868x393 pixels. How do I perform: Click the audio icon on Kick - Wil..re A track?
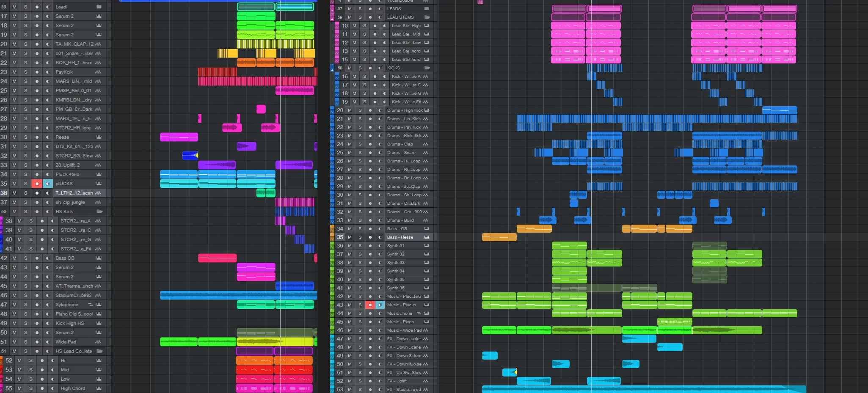pos(426,77)
